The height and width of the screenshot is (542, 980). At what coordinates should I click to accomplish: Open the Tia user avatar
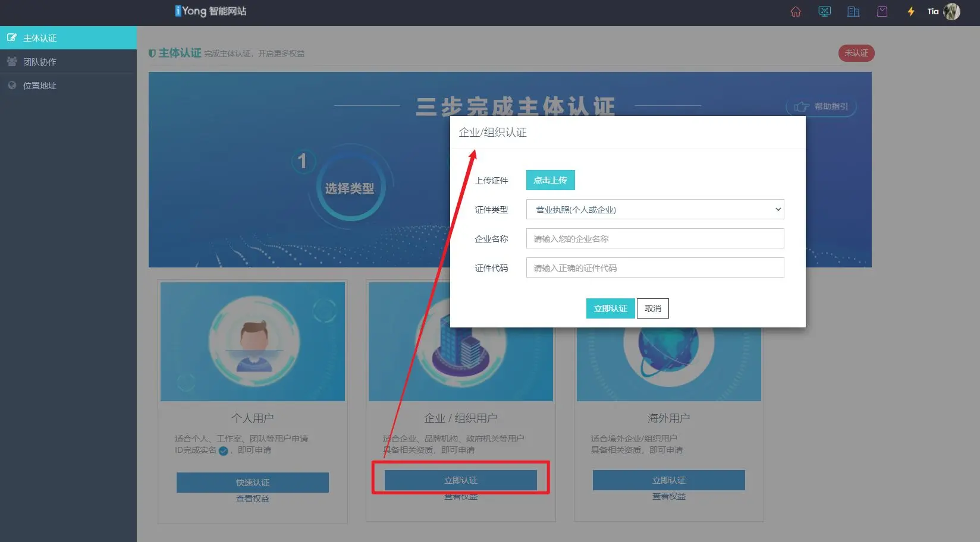click(x=951, y=12)
